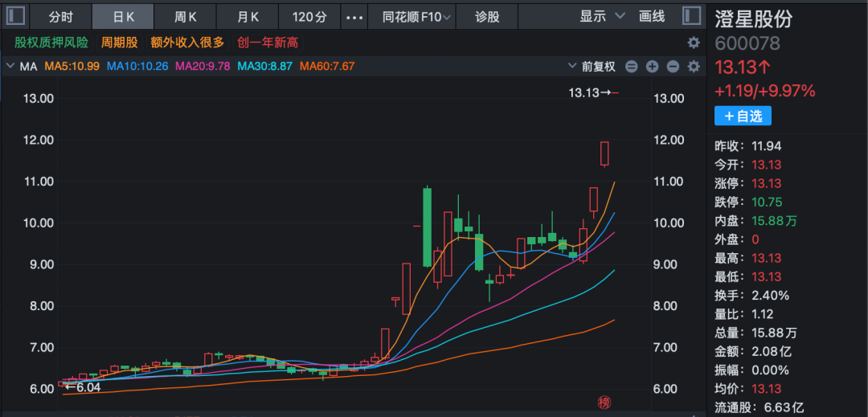This screenshot has height=417, width=868.
Task: Click the equals-sign reset zoom icon
Action: [x=632, y=67]
